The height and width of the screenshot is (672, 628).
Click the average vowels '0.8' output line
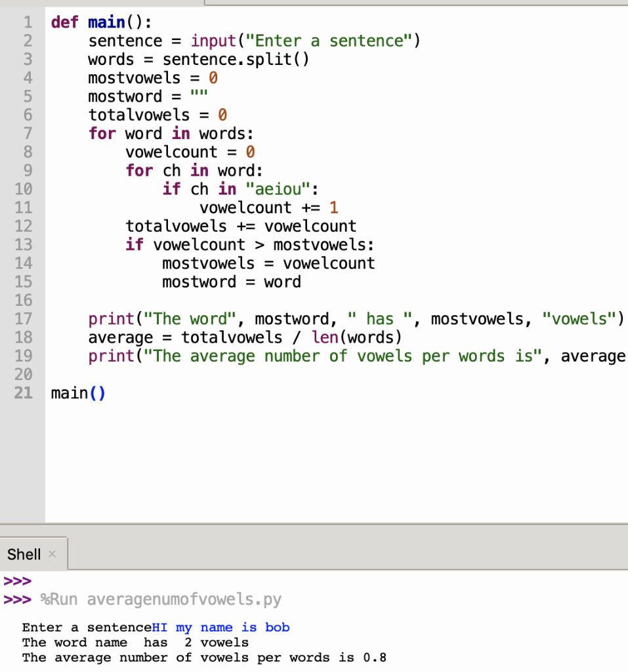[x=205, y=658]
